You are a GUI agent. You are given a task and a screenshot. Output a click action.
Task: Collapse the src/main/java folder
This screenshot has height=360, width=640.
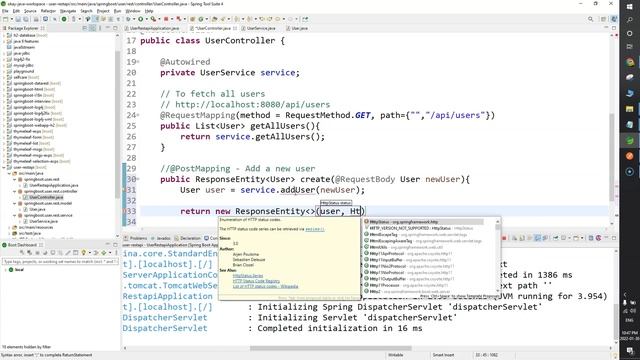pos(9,173)
